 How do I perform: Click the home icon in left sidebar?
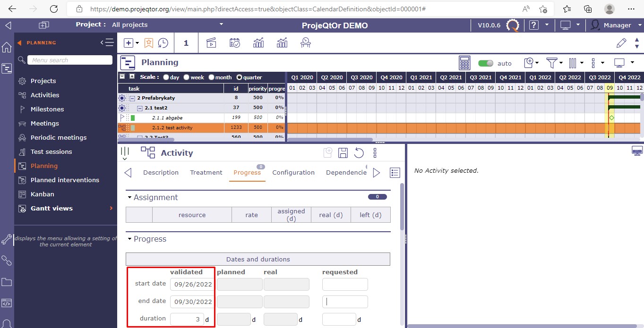(x=7, y=47)
